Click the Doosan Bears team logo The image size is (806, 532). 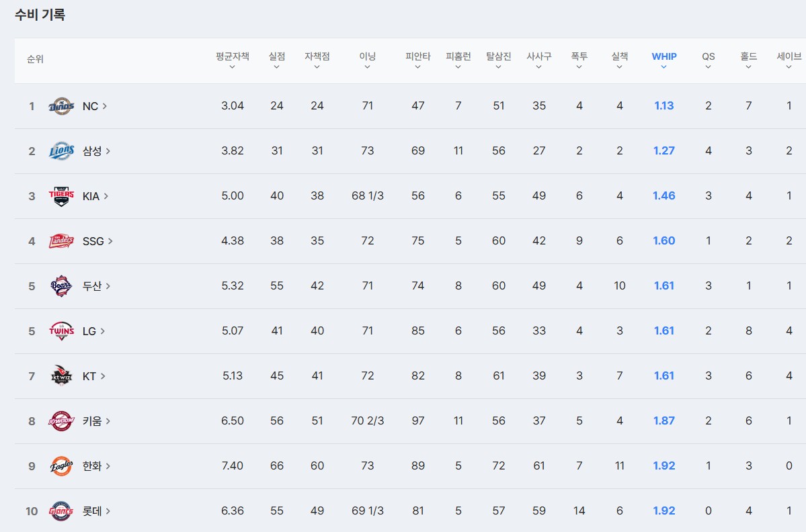pos(61,286)
